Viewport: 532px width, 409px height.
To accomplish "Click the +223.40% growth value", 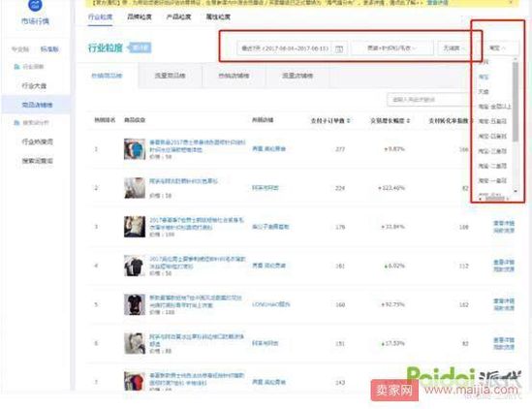I will [x=391, y=188].
